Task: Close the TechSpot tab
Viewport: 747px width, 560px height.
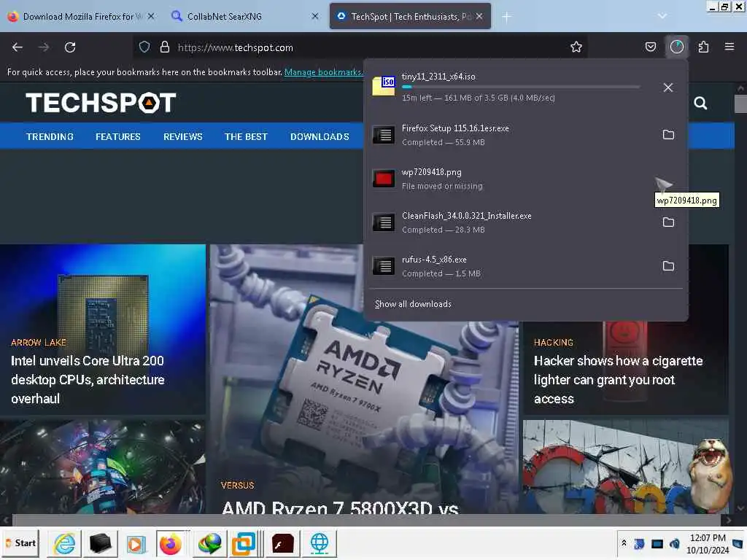Action: (x=479, y=16)
